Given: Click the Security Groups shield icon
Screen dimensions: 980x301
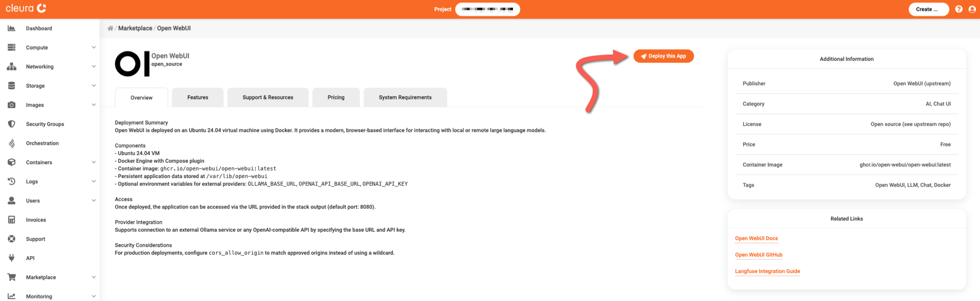Looking at the screenshot, I should (11, 124).
